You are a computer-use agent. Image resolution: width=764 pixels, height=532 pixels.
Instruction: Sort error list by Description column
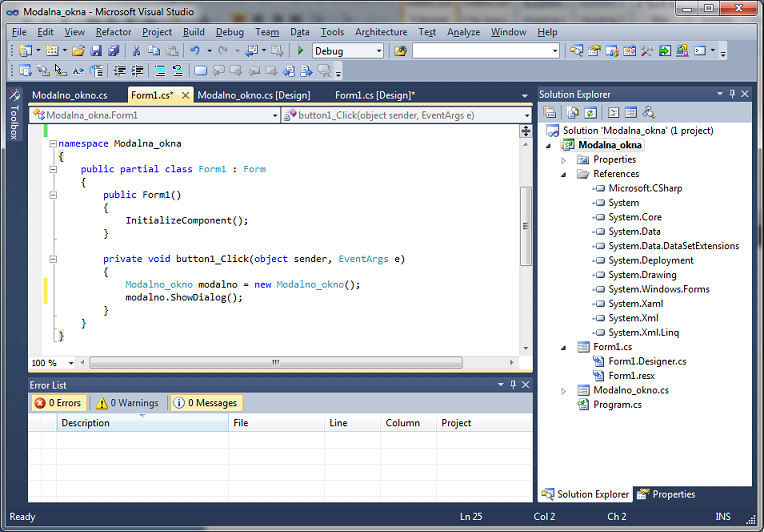(x=86, y=423)
